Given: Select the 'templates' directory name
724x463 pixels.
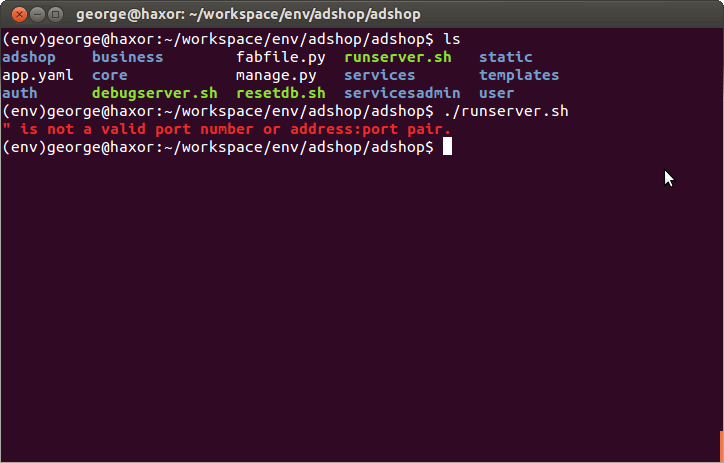Looking at the screenshot, I should 519,76.
